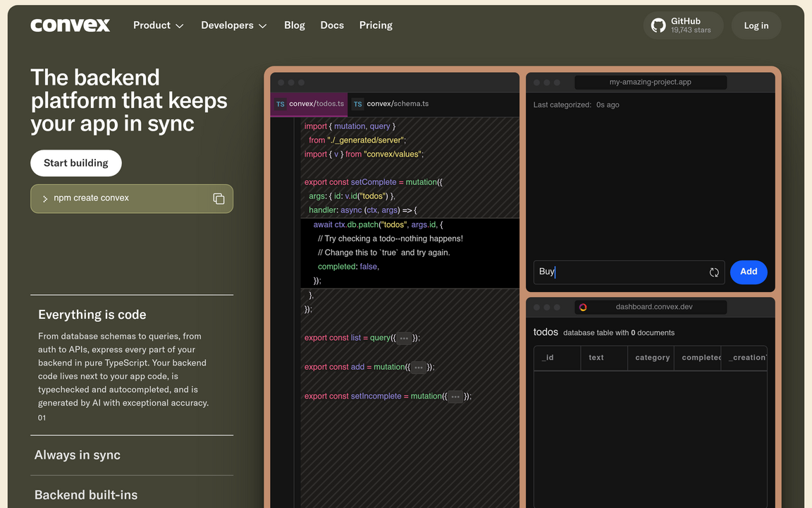Click the TS badge on the convex/todos.ts tab
This screenshot has height=508, width=812.
pyautogui.click(x=281, y=103)
